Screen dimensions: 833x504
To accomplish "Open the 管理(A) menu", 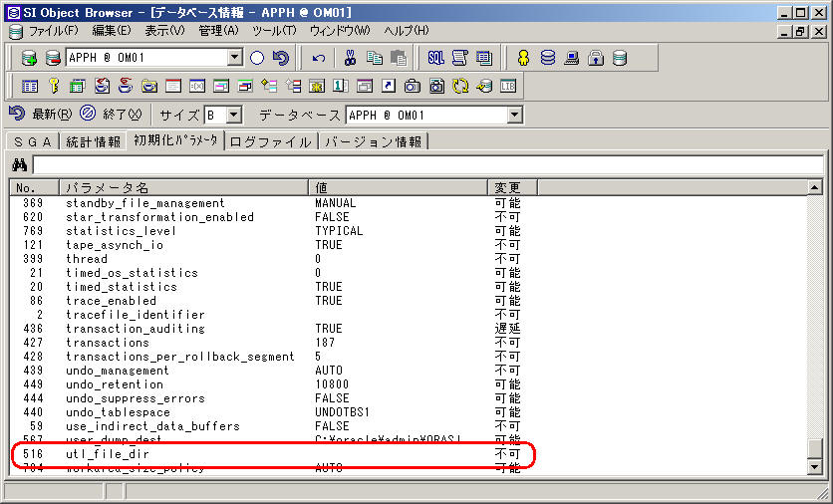I will click(x=218, y=31).
